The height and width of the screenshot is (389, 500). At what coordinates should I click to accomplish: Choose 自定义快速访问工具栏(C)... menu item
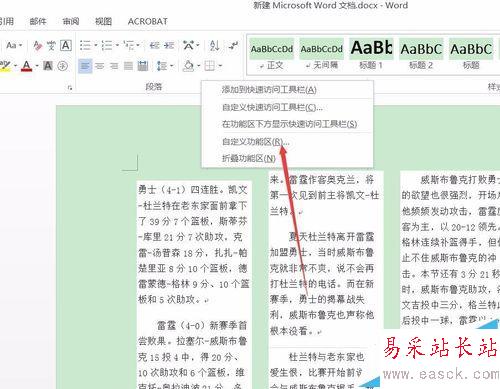pos(287,107)
